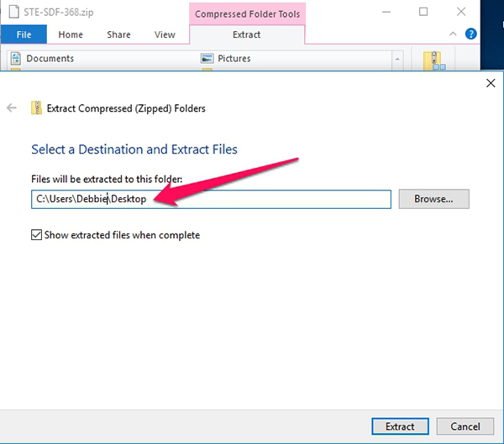Select the Pictures folder icon in ribbon
Screen dimensions: 504x444
[207, 59]
